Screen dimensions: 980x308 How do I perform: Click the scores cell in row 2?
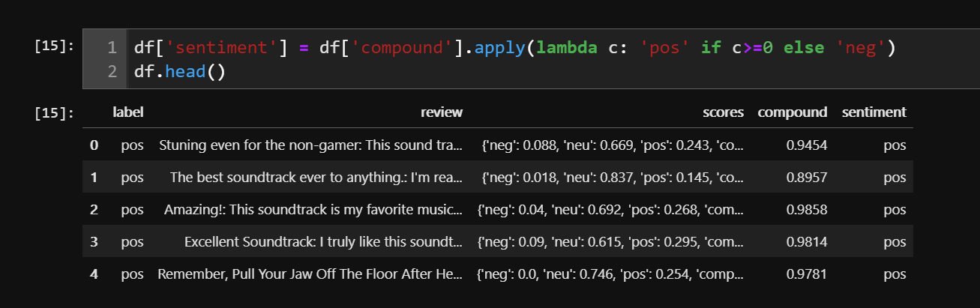610,210
